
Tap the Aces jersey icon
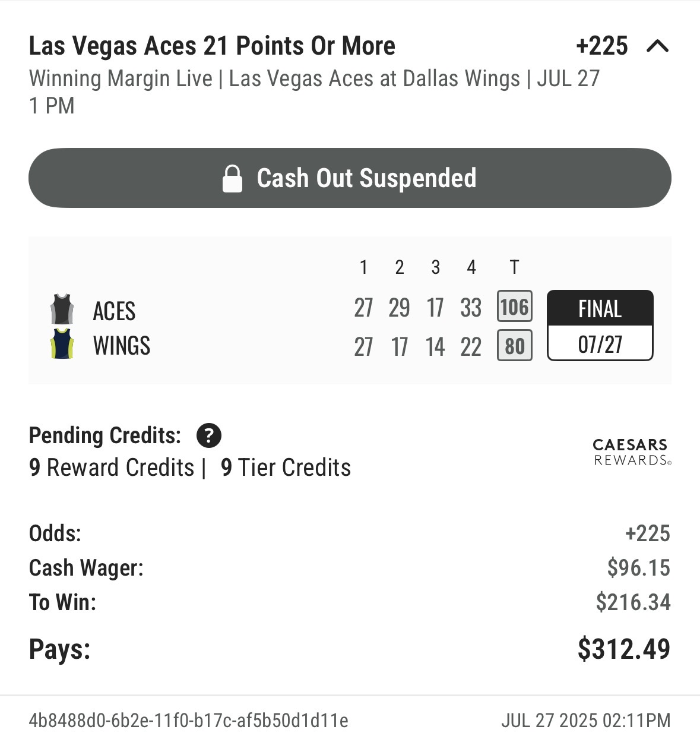coord(62,309)
